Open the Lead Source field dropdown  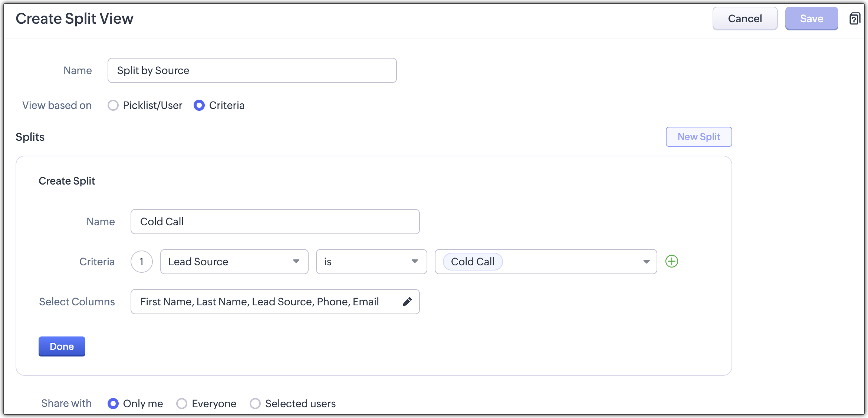click(x=234, y=262)
